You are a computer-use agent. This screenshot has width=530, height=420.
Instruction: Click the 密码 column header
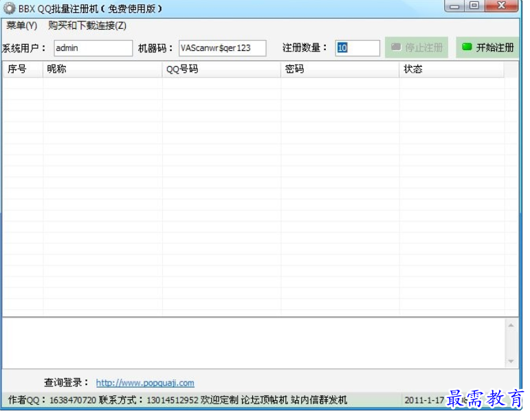pos(340,69)
